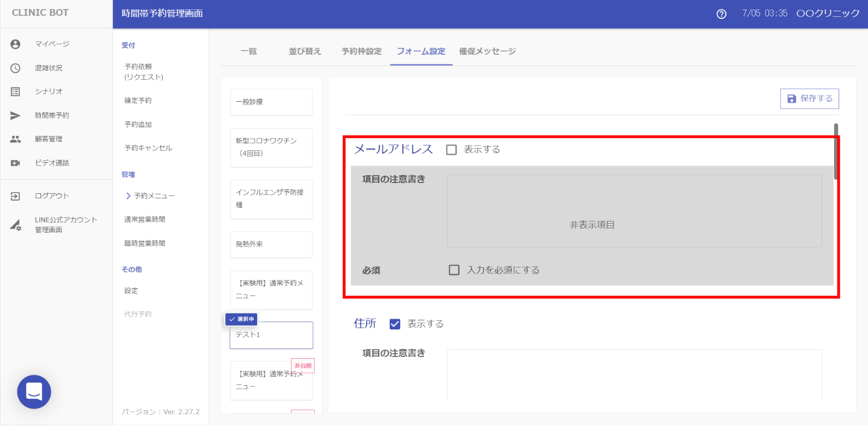868x426 pixels.
Task: Click the ログアウト exit icon
Action: point(15,196)
